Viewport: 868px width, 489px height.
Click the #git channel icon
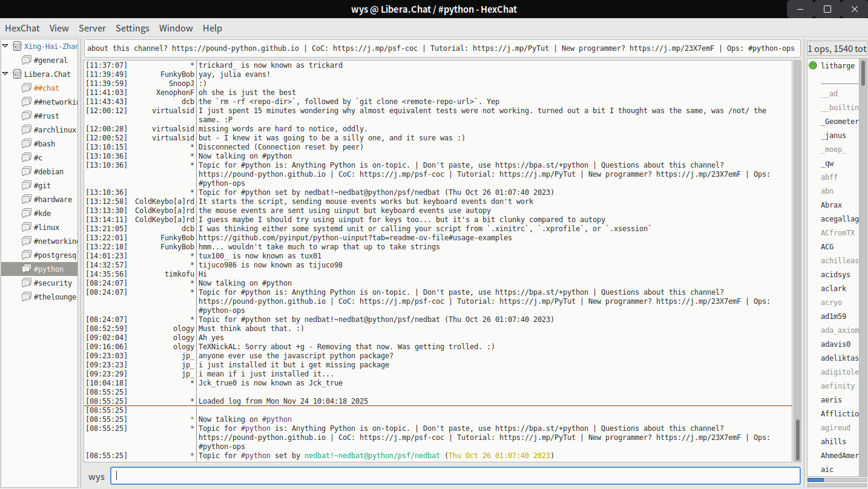26,185
